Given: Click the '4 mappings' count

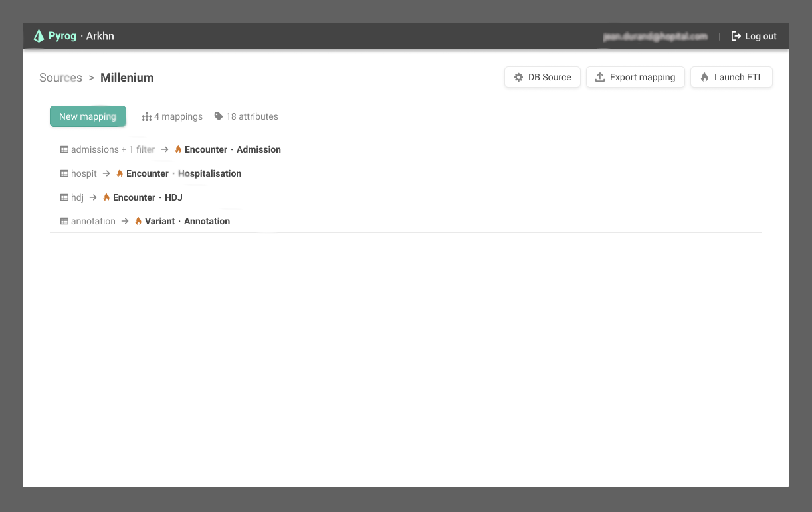Looking at the screenshot, I should click(178, 116).
